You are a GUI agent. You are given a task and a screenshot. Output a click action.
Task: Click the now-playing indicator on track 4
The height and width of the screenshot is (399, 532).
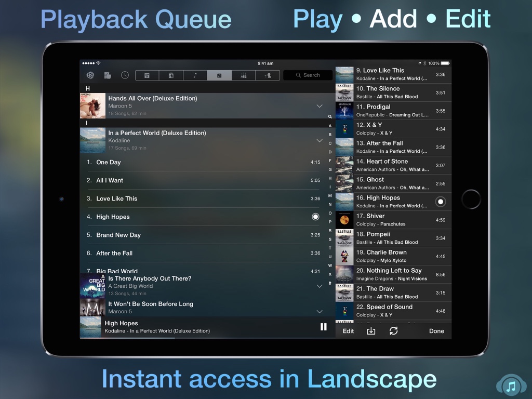[315, 217]
